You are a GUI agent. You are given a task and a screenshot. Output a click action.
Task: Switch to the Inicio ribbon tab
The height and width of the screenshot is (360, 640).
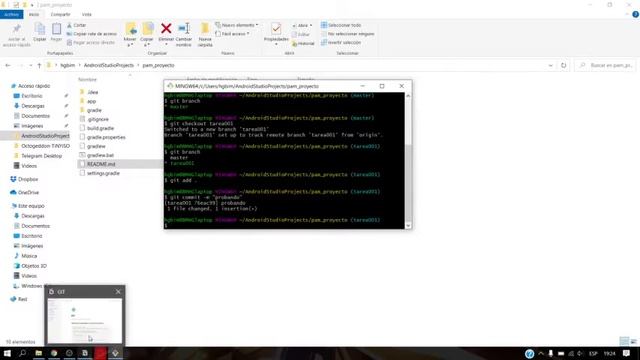click(34, 14)
